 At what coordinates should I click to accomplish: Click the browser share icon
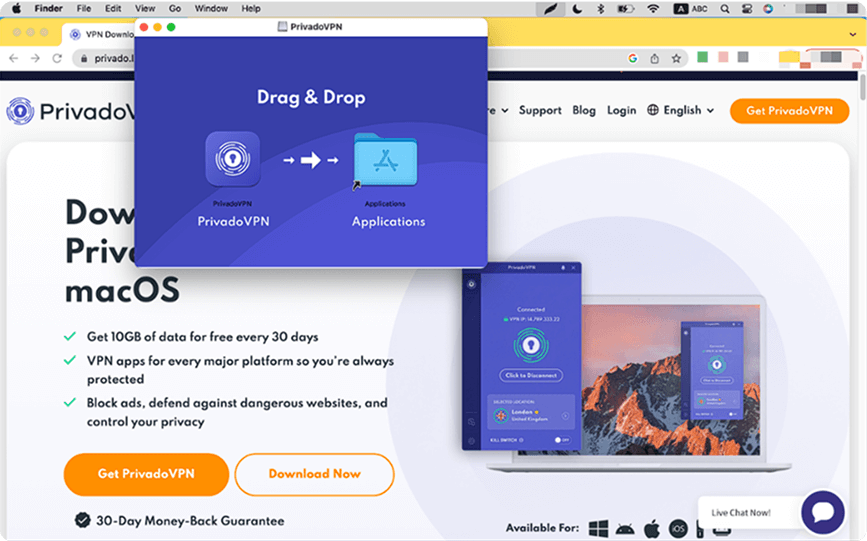coord(654,59)
